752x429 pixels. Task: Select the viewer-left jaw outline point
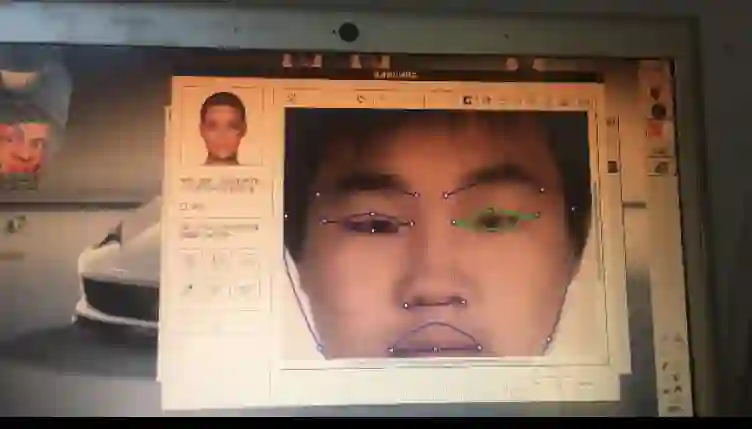[320, 347]
